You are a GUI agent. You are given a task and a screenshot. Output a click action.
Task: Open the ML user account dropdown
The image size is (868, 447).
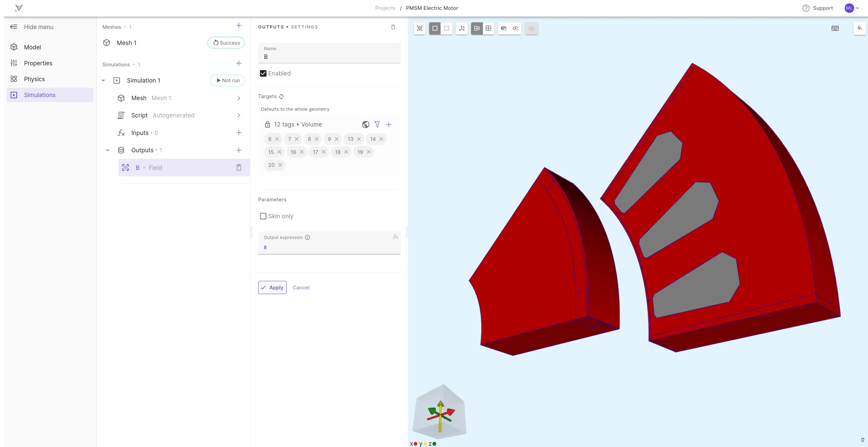tap(852, 8)
